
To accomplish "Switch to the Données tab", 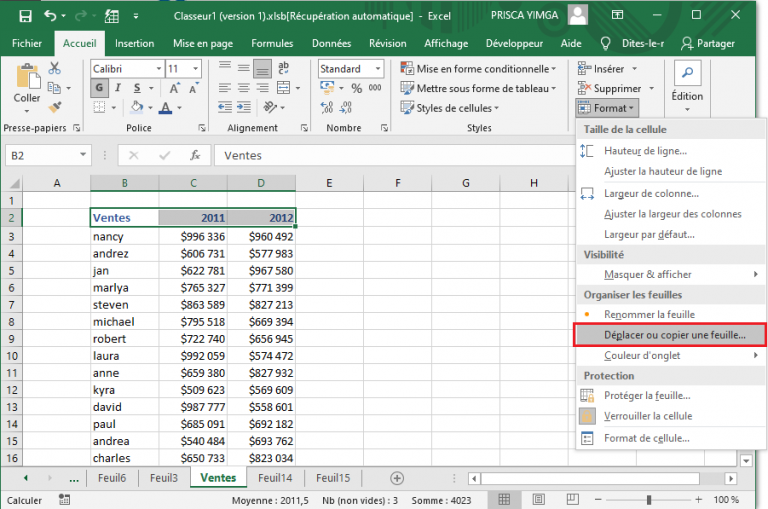I will coord(332,43).
